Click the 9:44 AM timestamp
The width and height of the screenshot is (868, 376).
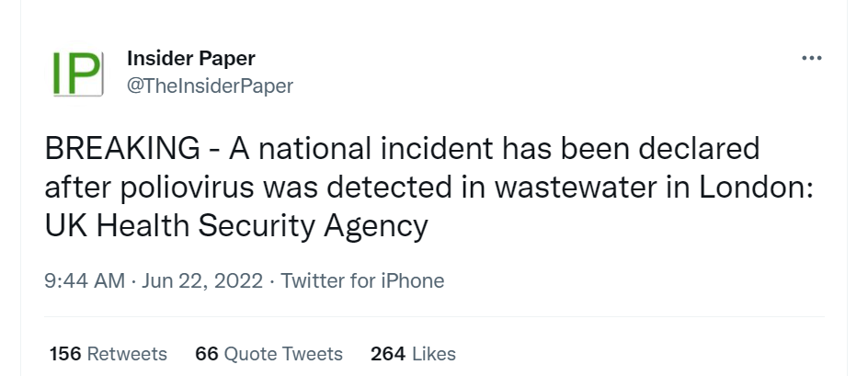tap(85, 280)
